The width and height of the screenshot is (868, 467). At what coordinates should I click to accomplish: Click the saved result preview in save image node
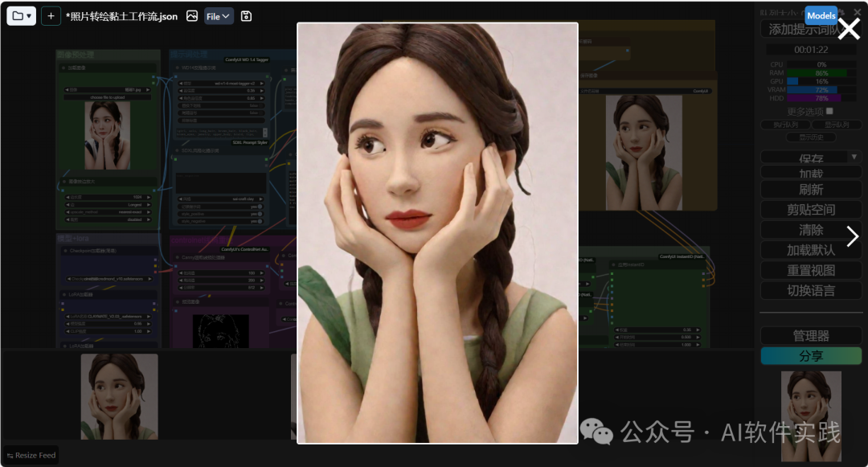pos(644,152)
